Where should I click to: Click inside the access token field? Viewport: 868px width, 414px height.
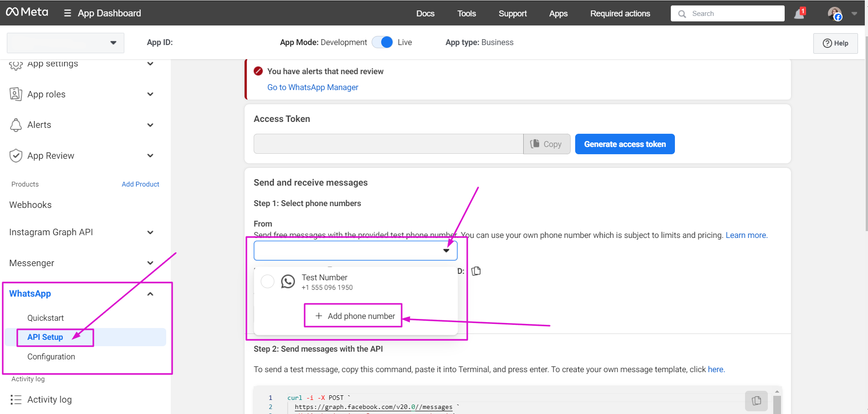(x=388, y=144)
